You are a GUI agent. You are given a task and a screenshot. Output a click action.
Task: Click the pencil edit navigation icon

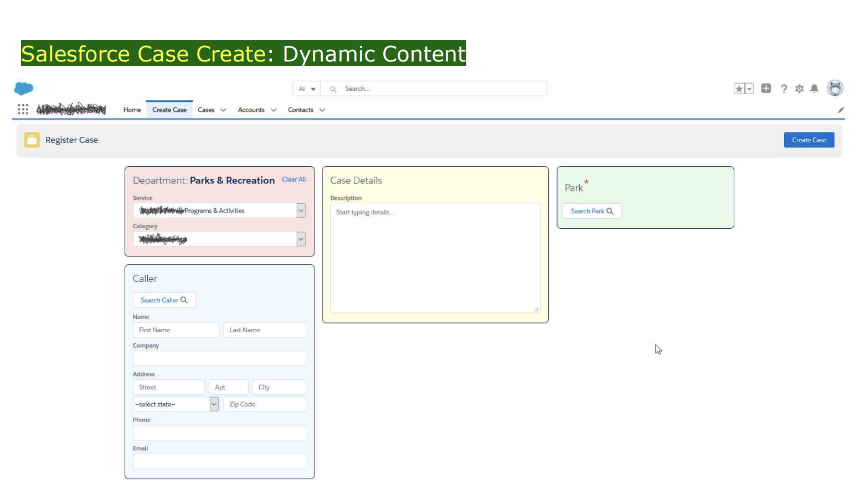[x=841, y=110]
